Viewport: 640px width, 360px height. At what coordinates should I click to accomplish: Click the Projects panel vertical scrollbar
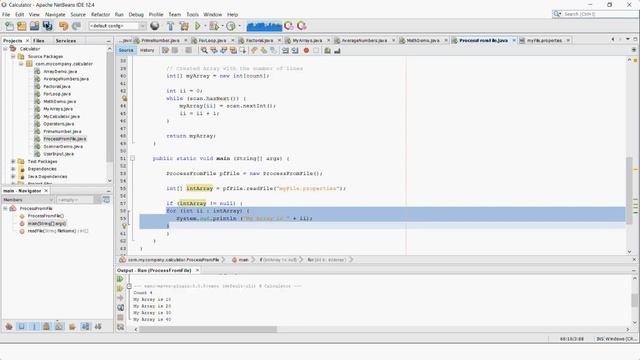point(109,106)
